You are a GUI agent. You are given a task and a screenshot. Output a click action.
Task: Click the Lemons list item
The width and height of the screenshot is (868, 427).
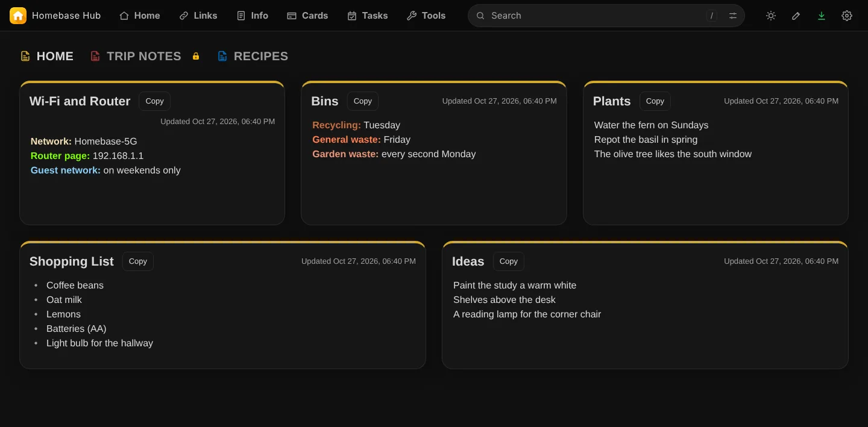(63, 314)
